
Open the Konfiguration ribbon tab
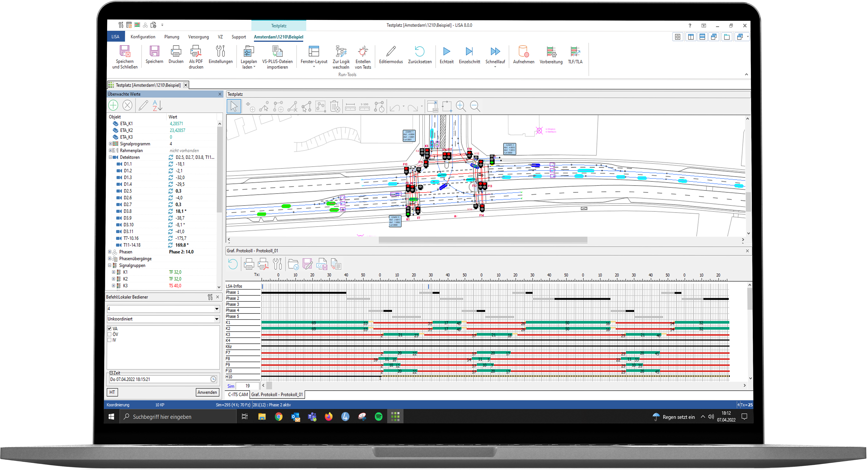pyautogui.click(x=143, y=37)
